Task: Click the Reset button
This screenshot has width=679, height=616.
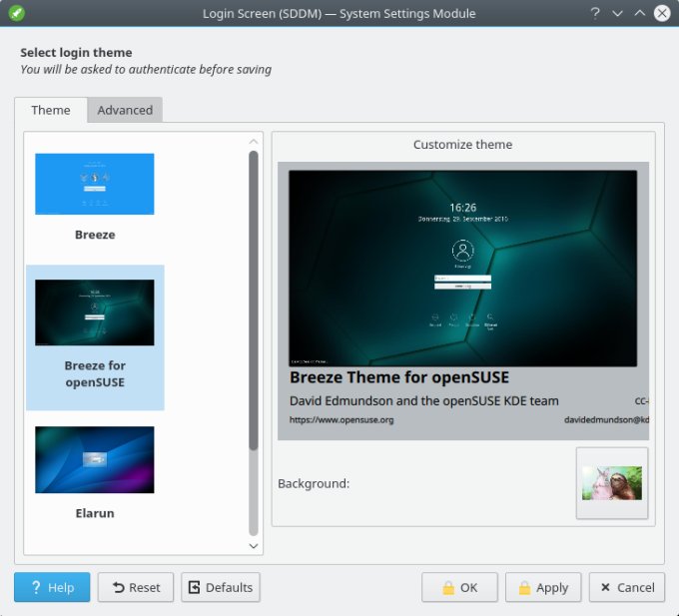Action: [136, 587]
